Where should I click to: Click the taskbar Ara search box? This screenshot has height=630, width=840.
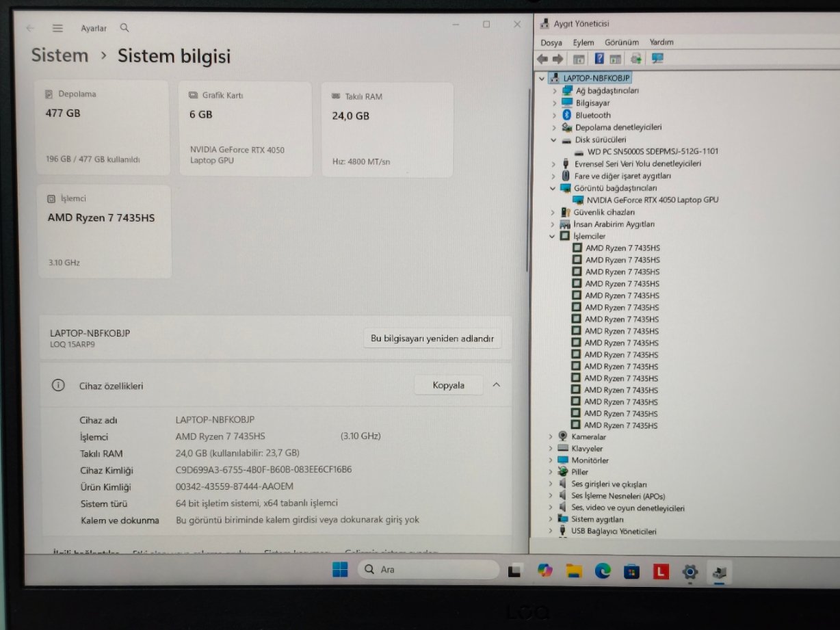[x=428, y=569]
